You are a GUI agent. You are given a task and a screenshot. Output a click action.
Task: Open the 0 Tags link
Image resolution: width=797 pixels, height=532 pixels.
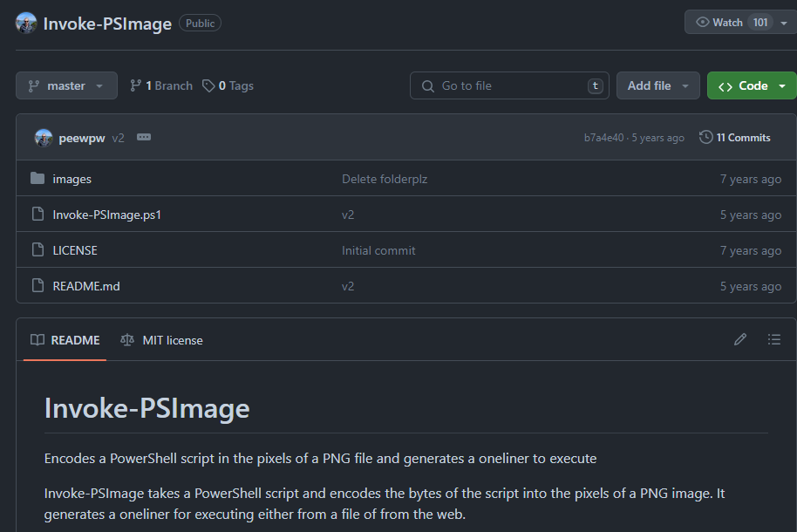click(x=228, y=85)
